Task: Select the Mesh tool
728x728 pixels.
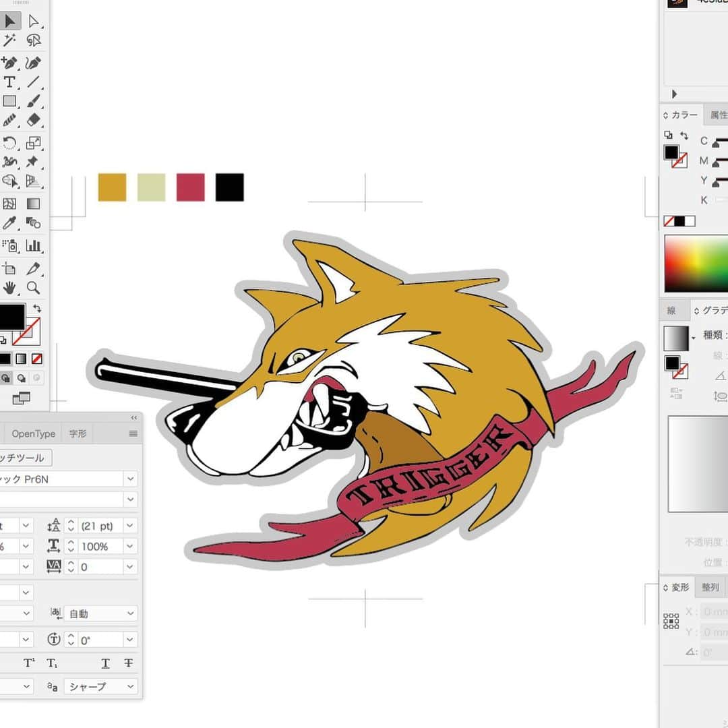Action: click(9, 204)
